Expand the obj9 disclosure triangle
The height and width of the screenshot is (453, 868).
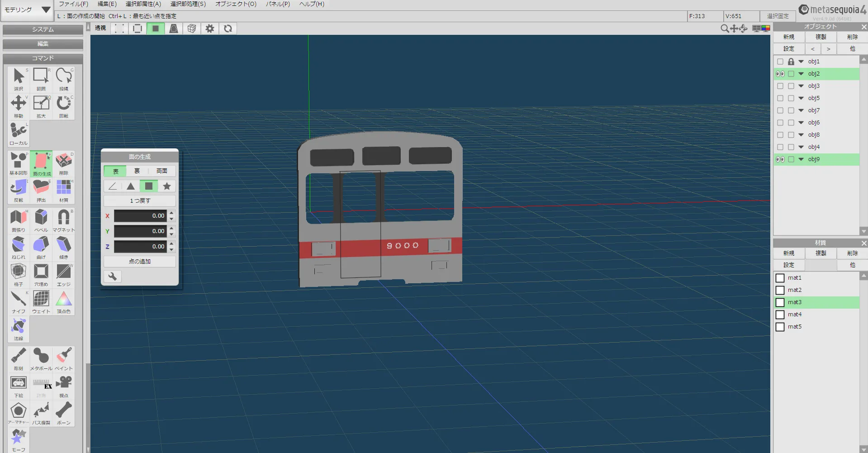[801, 159]
